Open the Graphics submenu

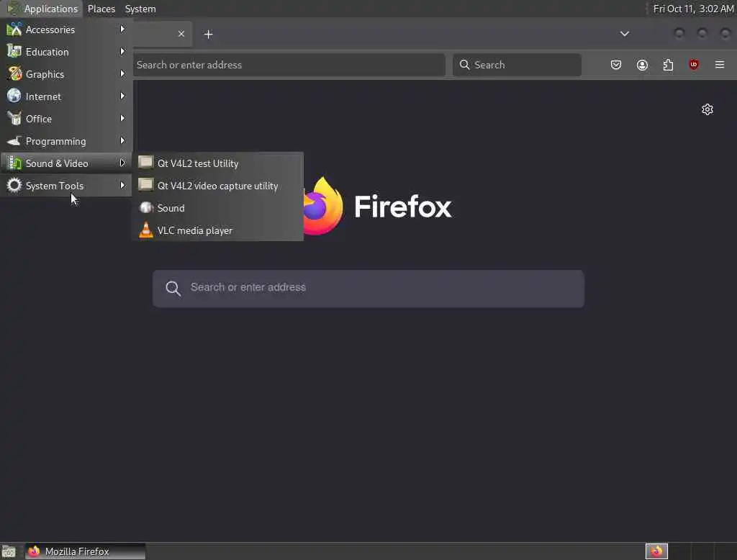pyautogui.click(x=66, y=74)
